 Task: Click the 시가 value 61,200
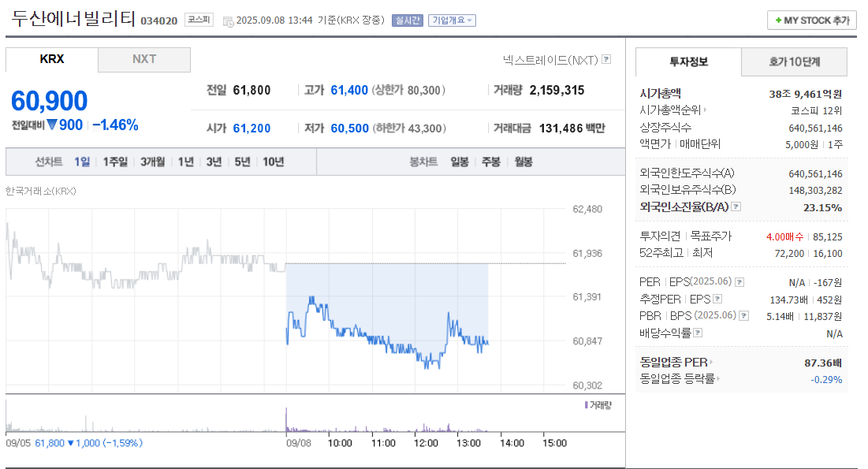(251, 128)
